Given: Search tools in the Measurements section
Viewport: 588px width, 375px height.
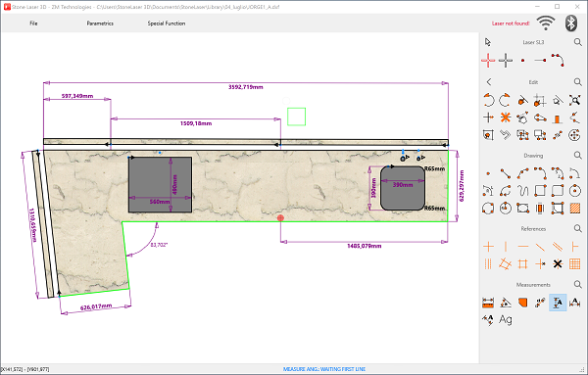Looking at the screenshot, I should tap(577, 284).
